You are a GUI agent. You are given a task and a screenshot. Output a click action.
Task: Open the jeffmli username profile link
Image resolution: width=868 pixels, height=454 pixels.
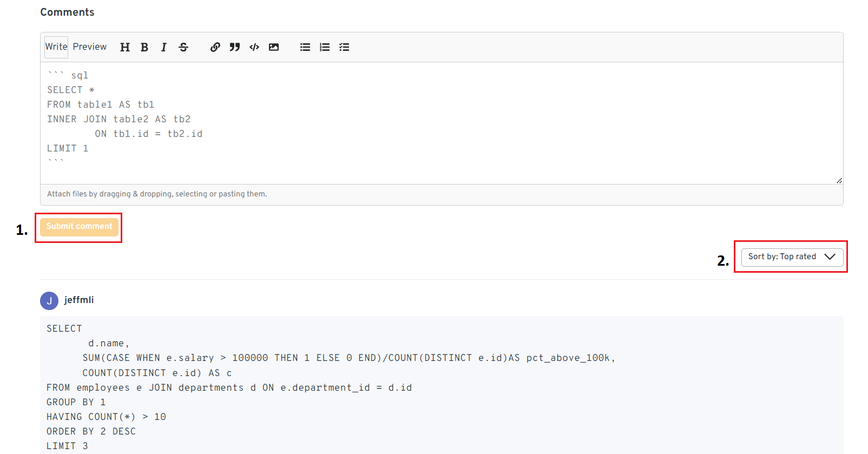[79, 300]
